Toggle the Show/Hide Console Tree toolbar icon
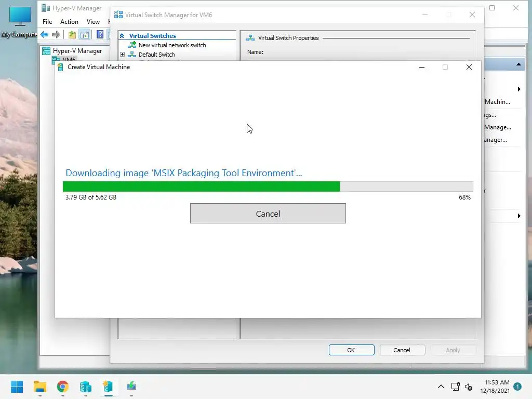Image resolution: width=532 pixels, height=399 pixels. pyautogui.click(x=85, y=34)
